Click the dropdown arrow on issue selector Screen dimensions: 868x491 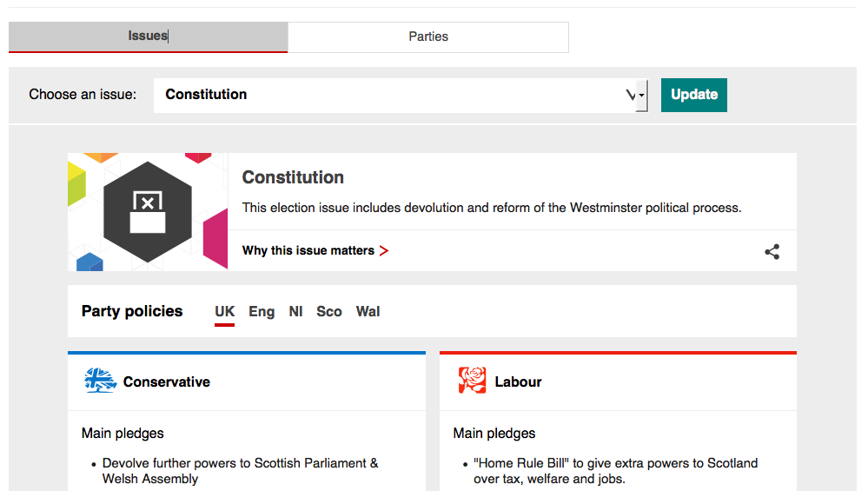(637, 96)
